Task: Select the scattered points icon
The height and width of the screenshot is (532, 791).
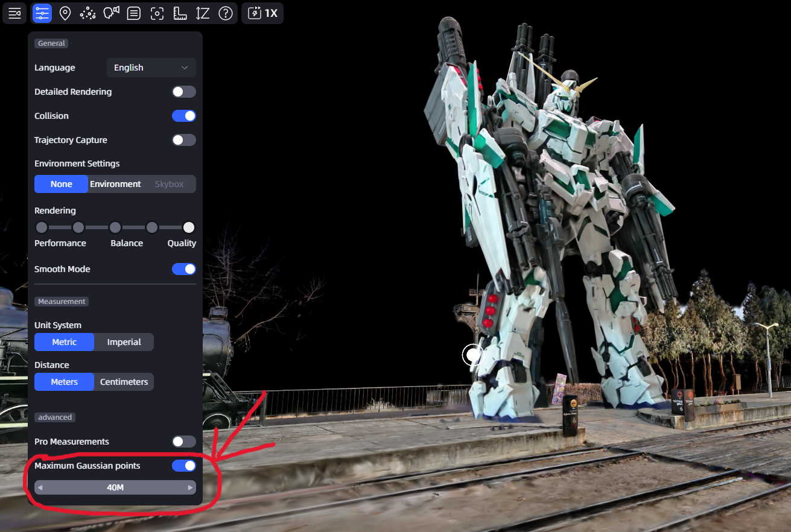Action: [x=88, y=13]
